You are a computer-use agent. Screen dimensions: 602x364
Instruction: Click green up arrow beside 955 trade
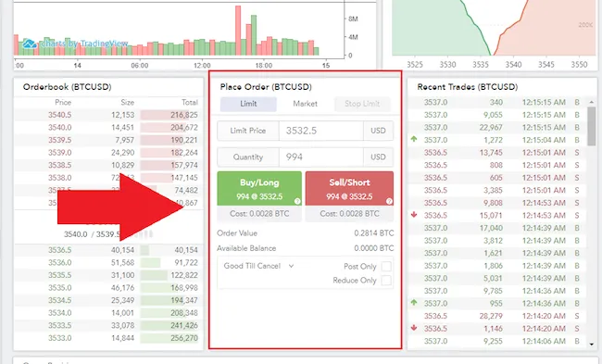(414, 303)
